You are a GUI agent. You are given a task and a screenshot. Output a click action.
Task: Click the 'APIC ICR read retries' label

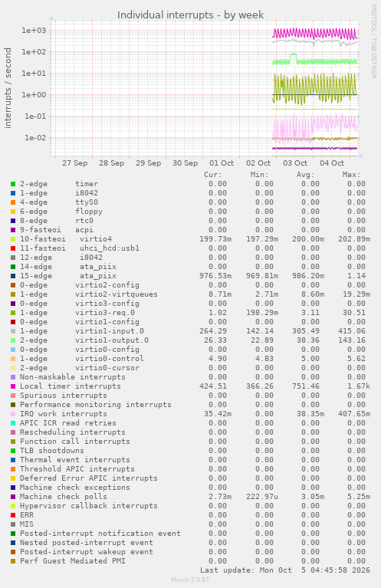68,423
